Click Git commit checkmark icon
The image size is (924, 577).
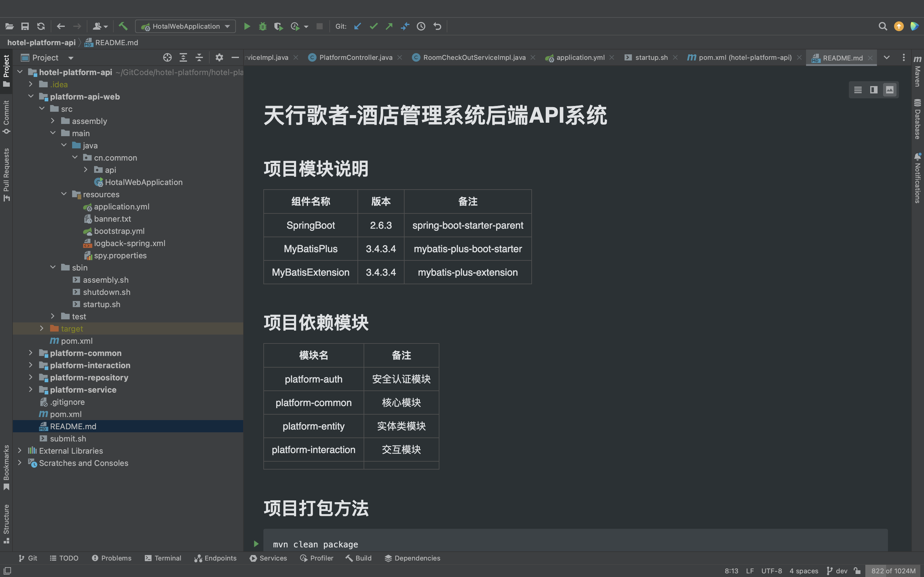373,26
